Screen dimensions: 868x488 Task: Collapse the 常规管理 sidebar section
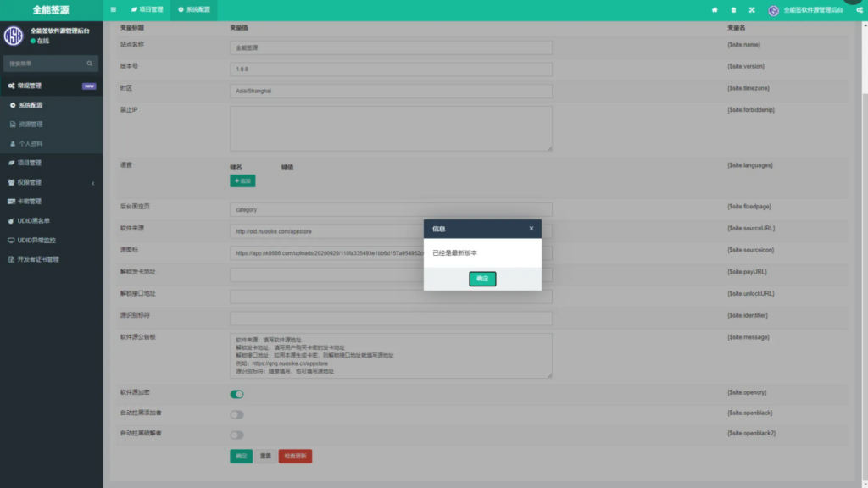[51, 86]
